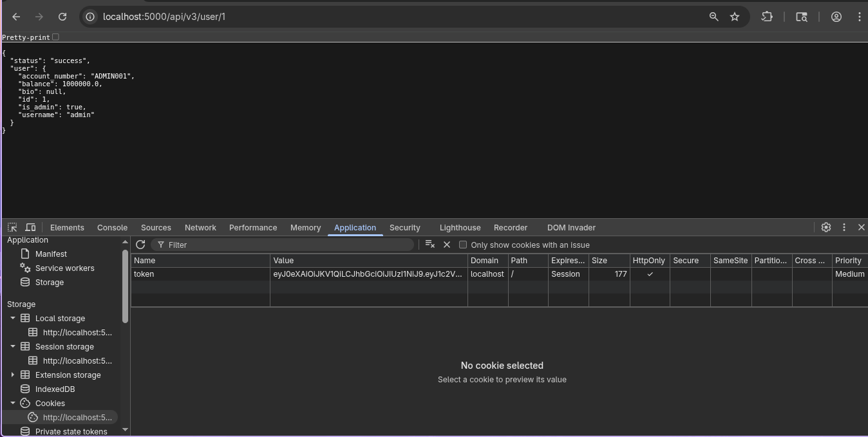The height and width of the screenshot is (437, 868).
Task: Open the Storage overview item under Application
Action: point(49,283)
